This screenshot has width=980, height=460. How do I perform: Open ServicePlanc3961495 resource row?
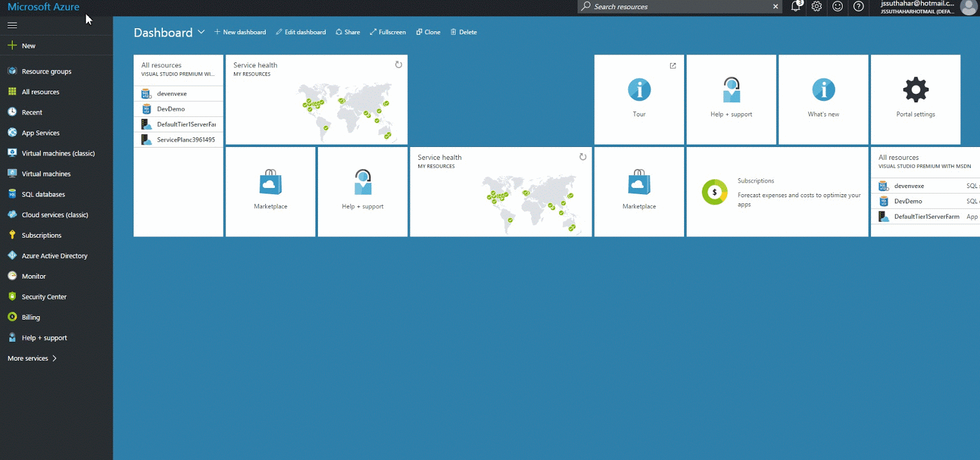[178, 140]
